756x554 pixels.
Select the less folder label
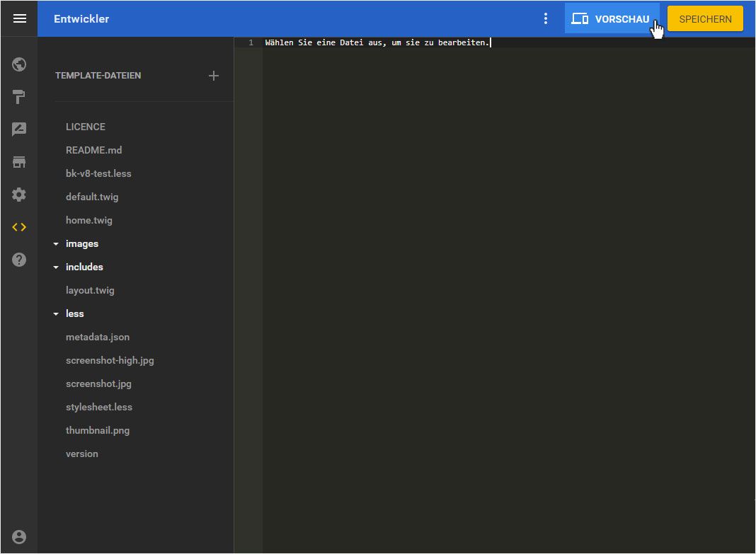[75, 313]
